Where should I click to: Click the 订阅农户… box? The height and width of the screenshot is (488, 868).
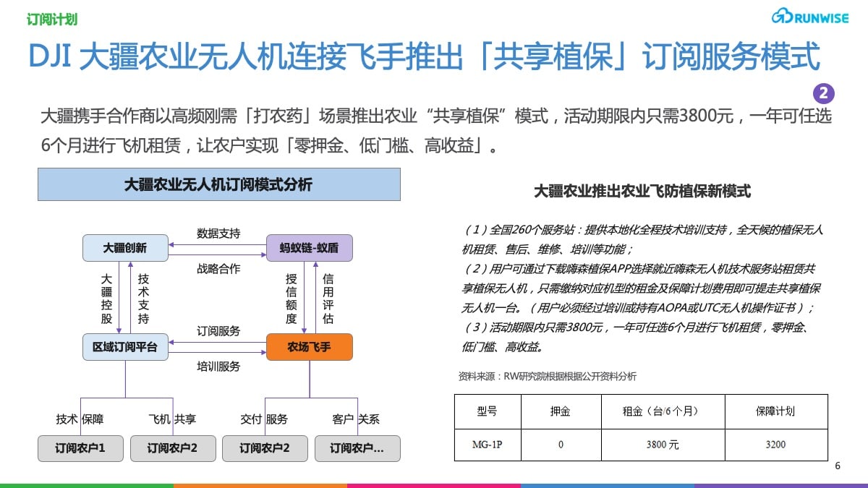coord(357,448)
